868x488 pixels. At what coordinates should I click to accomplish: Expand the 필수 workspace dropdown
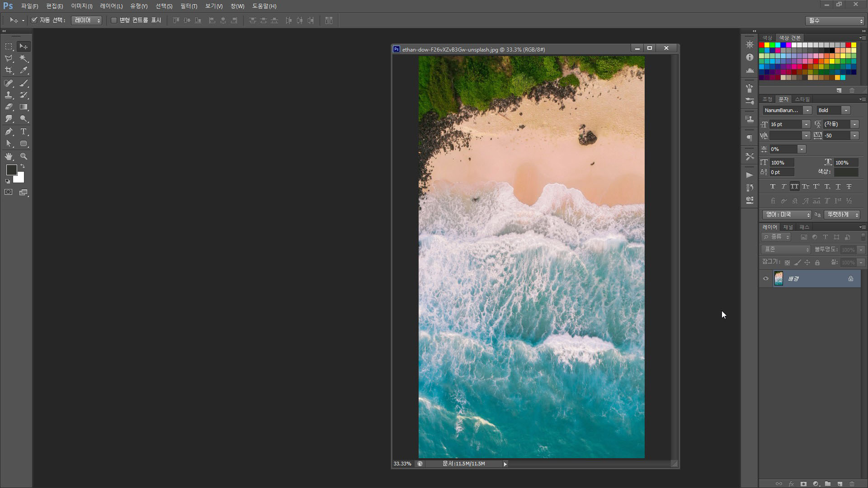tap(835, 21)
